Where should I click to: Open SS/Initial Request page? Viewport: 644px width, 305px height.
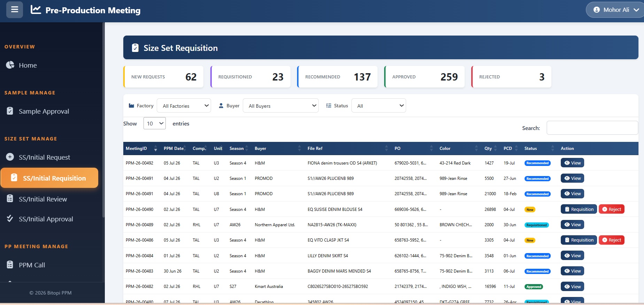tap(44, 157)
